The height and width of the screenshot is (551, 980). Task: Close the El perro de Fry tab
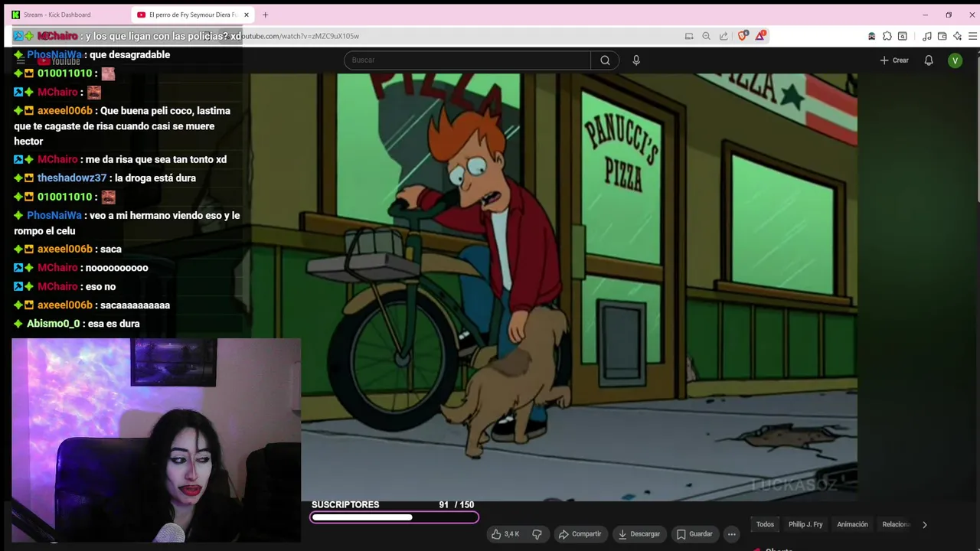click(x=247, y=15)
